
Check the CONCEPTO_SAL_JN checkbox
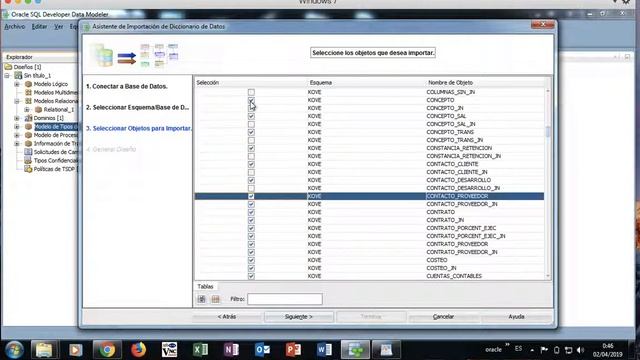[x=251, y=124]
